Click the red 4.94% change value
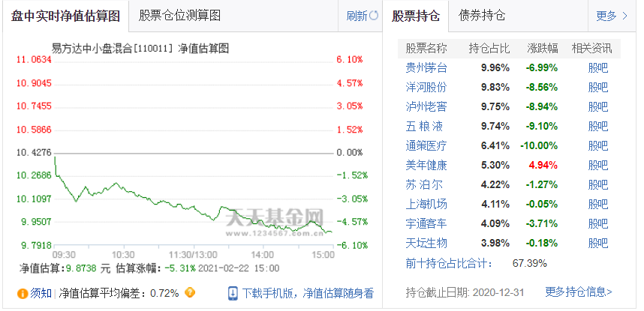 [543, 166]
